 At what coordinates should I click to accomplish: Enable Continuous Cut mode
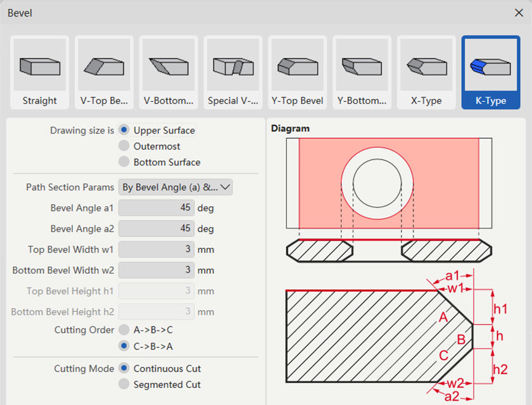(124, 368)
